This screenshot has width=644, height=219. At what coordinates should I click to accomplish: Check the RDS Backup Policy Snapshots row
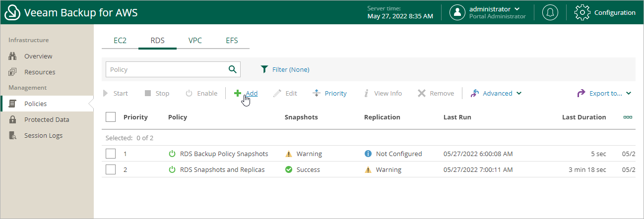111,154
